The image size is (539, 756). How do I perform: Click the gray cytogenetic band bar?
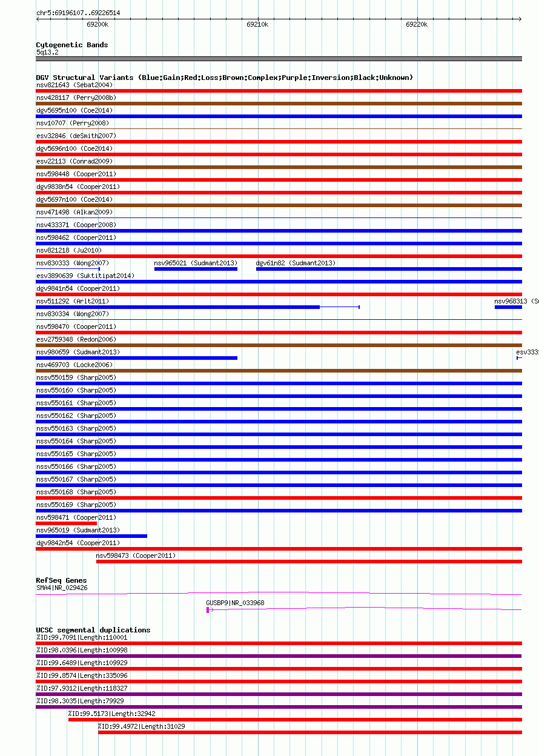tap(279, 59)
